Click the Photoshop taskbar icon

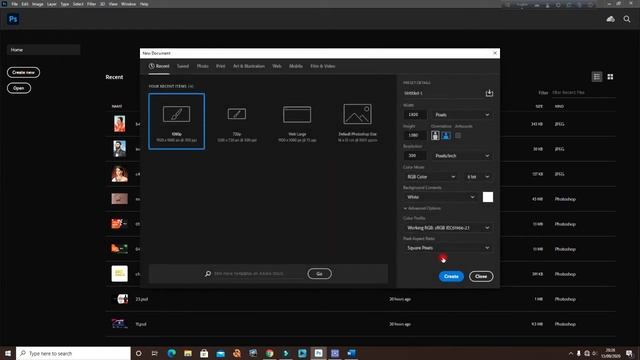click(x=318, y=353)
